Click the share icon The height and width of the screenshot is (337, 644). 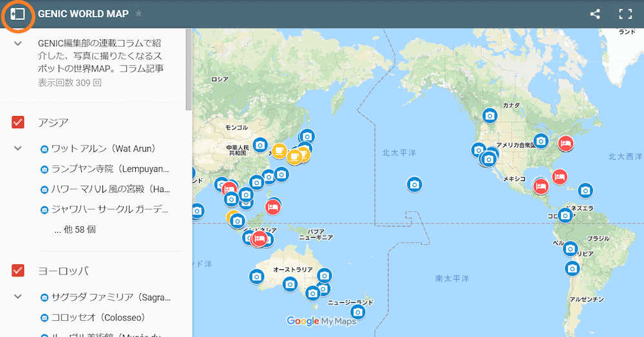(x=595, y=14)
